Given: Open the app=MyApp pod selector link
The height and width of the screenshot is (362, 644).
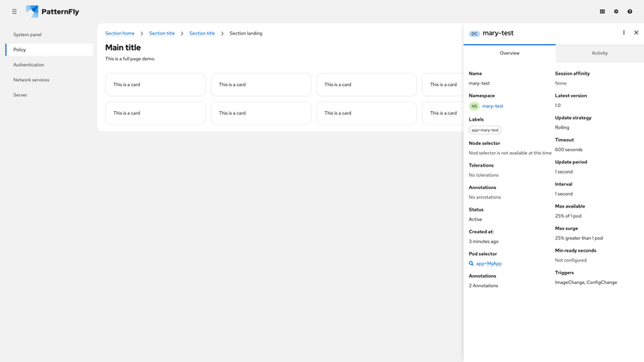Looking at the screenshot, I should tap(489, 264).
